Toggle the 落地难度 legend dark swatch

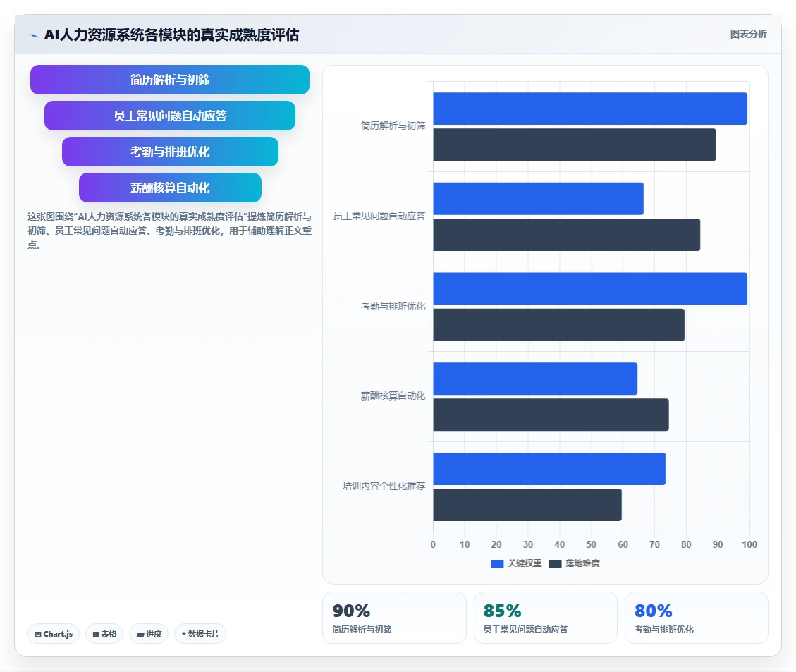click(x=555, y=564)
